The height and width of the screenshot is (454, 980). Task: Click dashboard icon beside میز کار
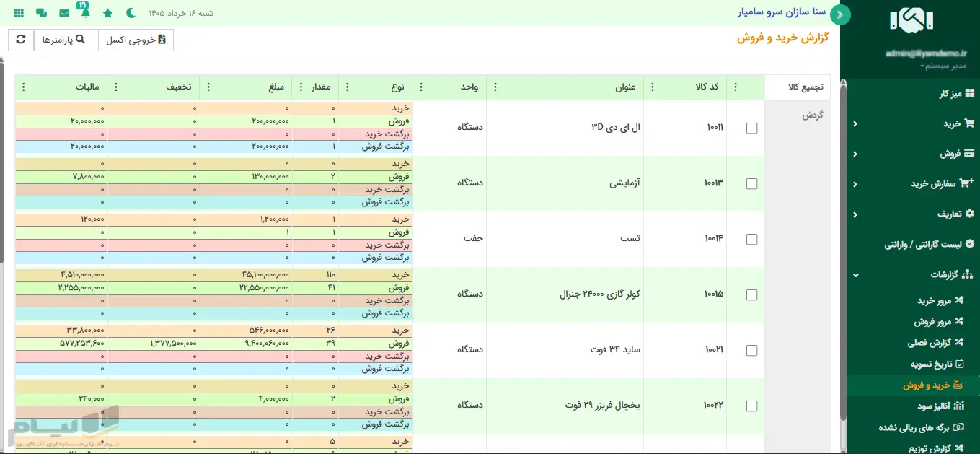pyautogui.click(x=970, y=94)
